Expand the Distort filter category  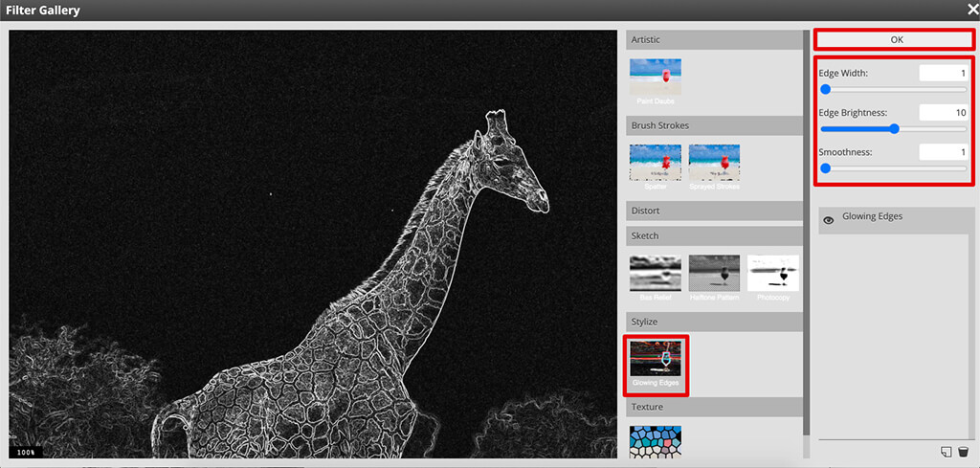coord(714,211)
